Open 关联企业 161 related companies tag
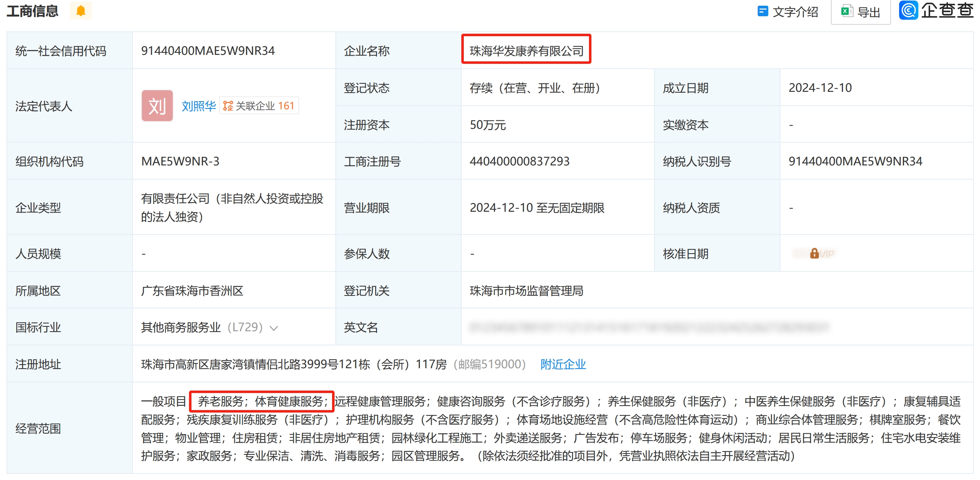This screenshot has width=980, height=480. pyautogui.click(x=259, y=106)
